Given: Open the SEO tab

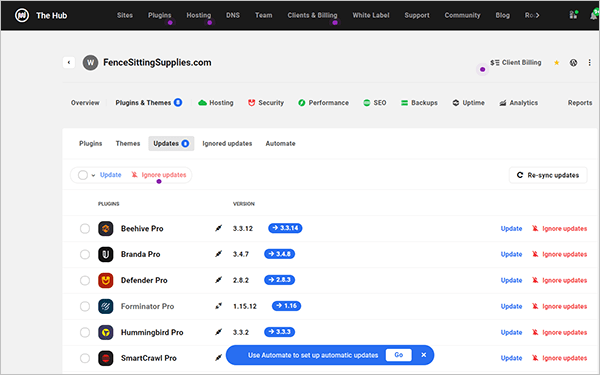Looking at the screenshot, I should point(375,103).
